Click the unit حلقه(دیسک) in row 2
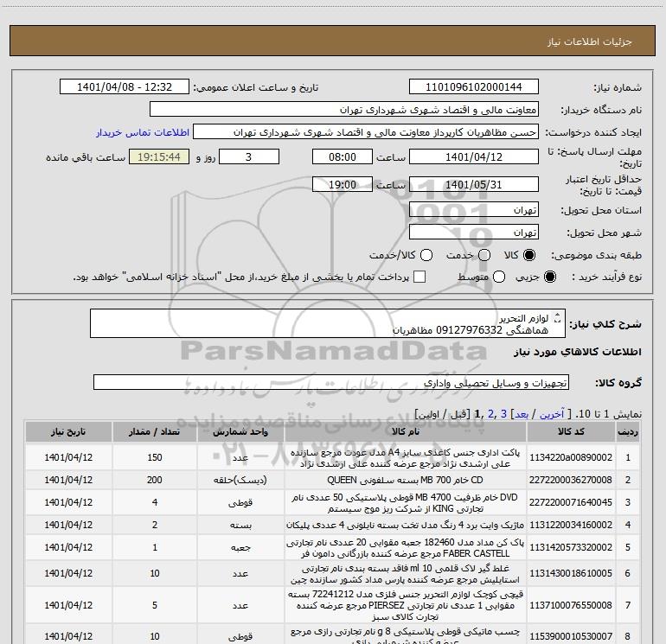The height and width of the screenshot is (644, 666). [240, 480]
